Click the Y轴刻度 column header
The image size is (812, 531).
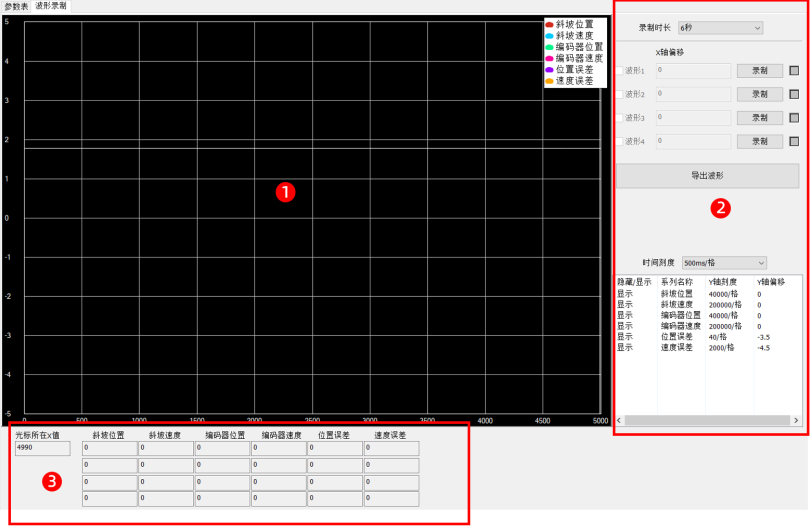pos(722,282)
